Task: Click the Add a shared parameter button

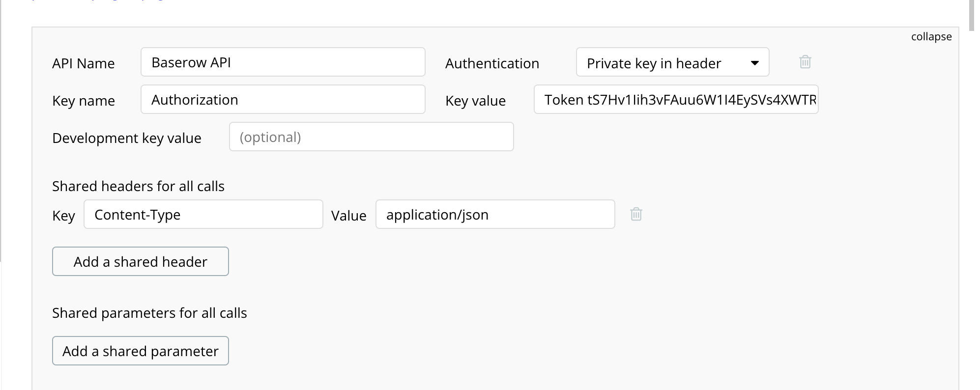Action: tap(140, 351)
